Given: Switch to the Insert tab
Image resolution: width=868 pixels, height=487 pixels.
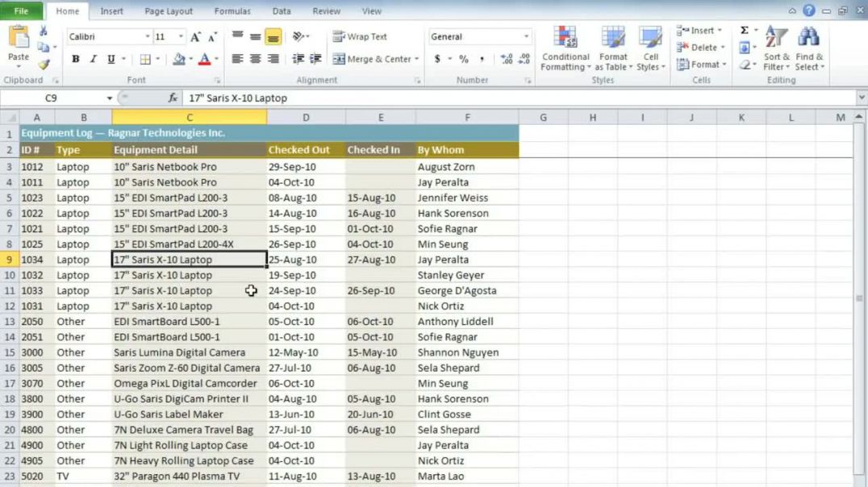Looking at the screenshot, I should click(x=111, y=10).
